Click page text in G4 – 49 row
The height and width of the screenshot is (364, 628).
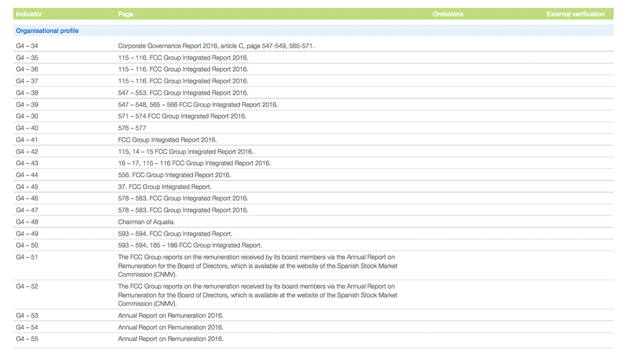pos(175,234)
